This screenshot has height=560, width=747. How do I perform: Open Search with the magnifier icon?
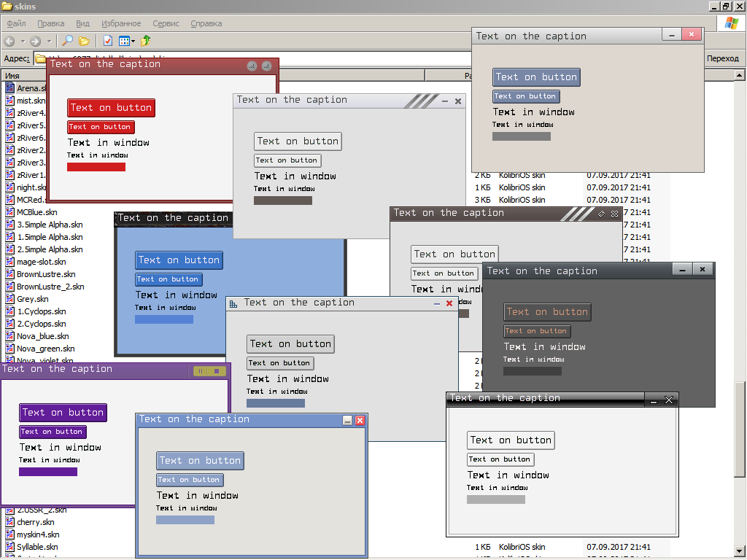coord(67,41)
